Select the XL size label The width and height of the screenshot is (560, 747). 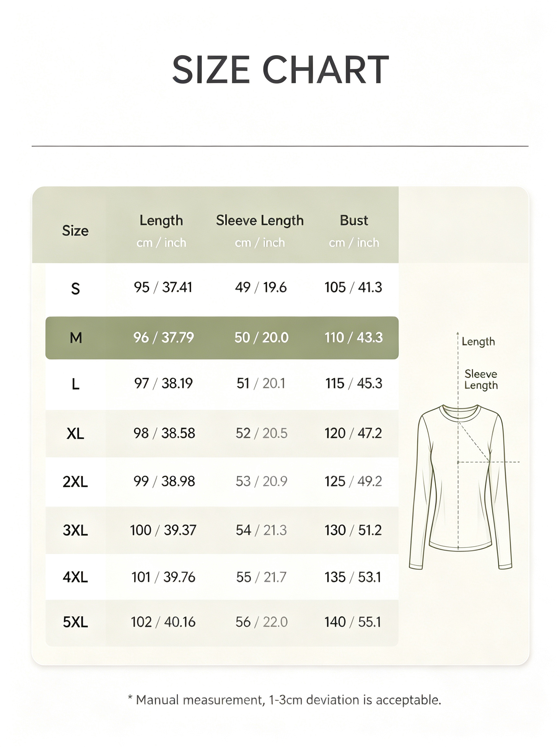pos(75,433)
